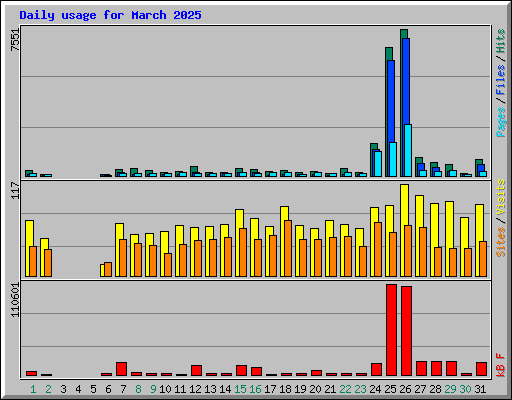
Task: Click the x-axis day label "12"
Action: pyautogui.click(x=195, y=389)
